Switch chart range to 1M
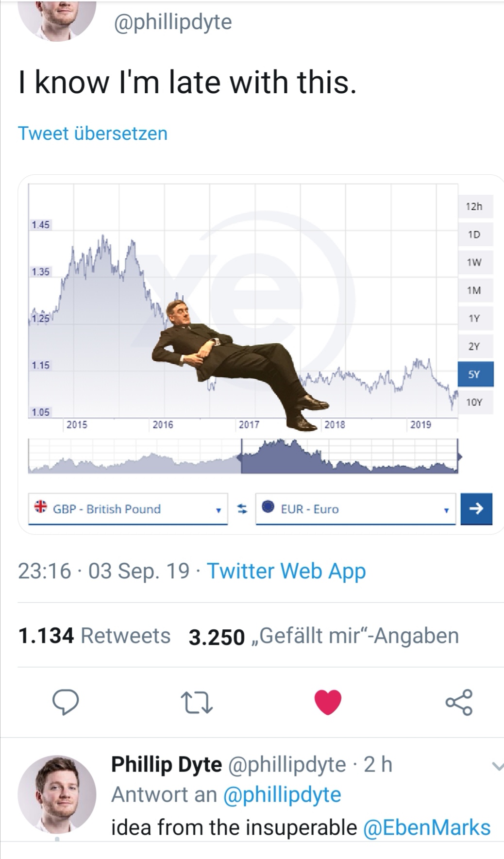504x859 pixels. coord(475,290)
